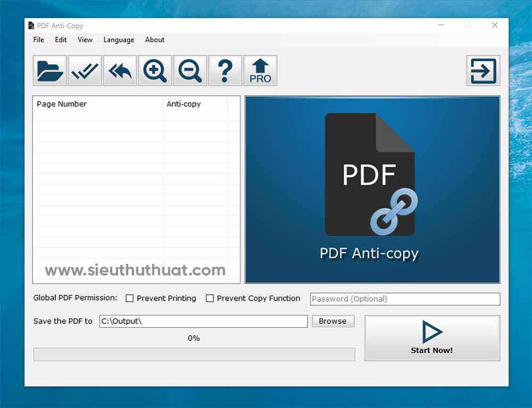Image resolution: width=532 pixels, height=408 pixels.
Task: Click the double checkmark select-all icon
Action: point(85,71)
